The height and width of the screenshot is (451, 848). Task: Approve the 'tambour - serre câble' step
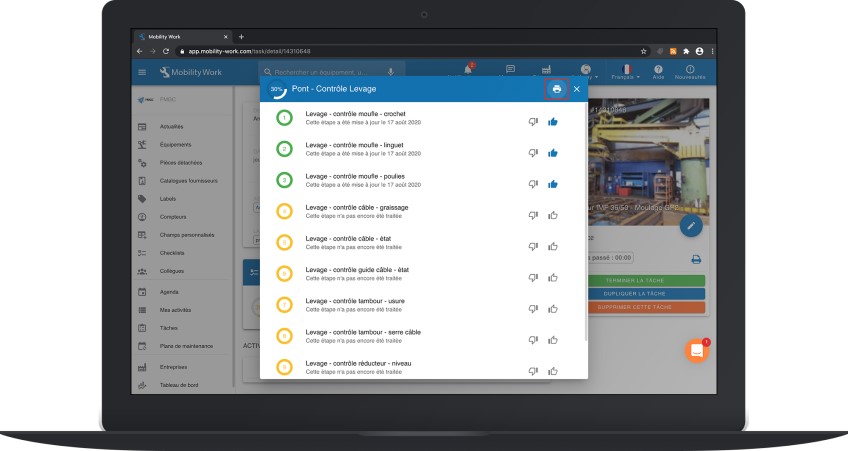[x=553, y=340]
